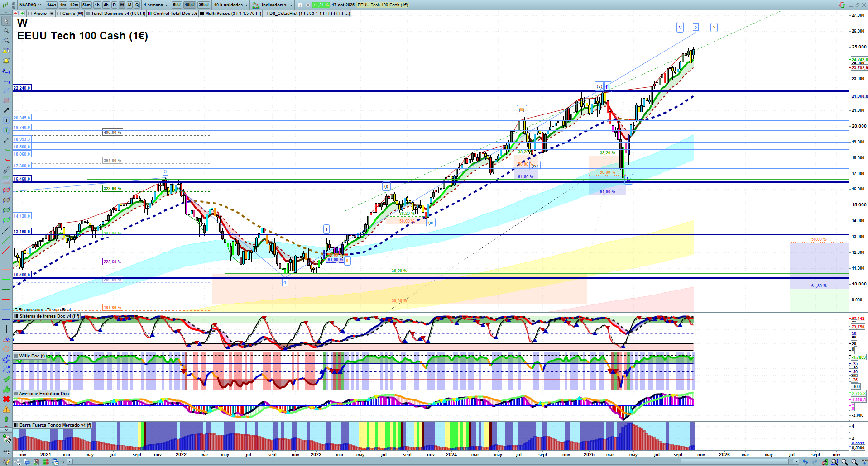Viewport: 868px width, 466px height.
Task: Select the arrow drawing tool
Action: tap(6, 110)
